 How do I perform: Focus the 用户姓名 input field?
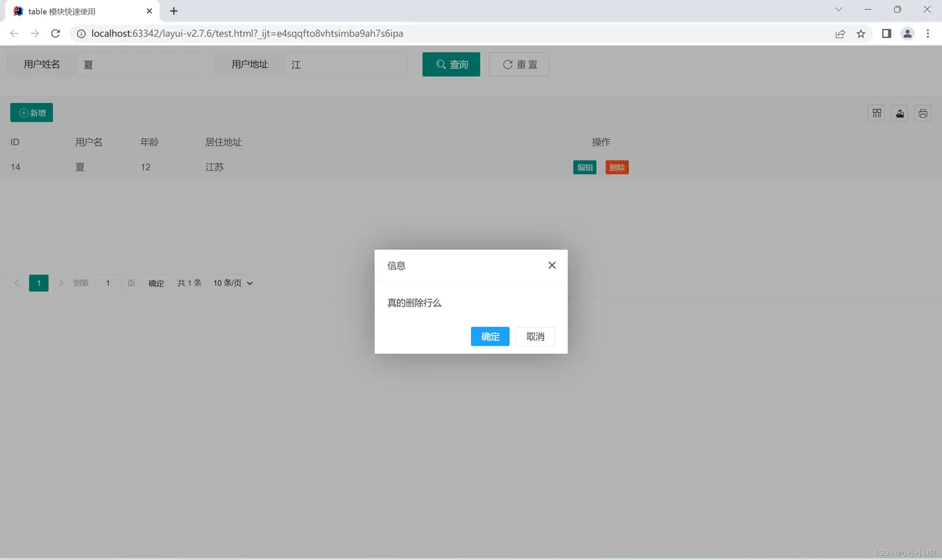[138, 65]
